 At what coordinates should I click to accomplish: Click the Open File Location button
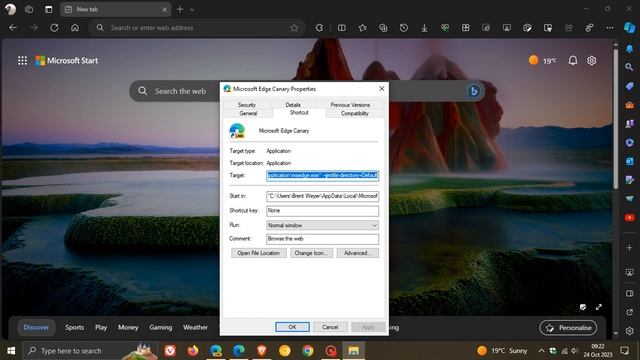[258, 253]
